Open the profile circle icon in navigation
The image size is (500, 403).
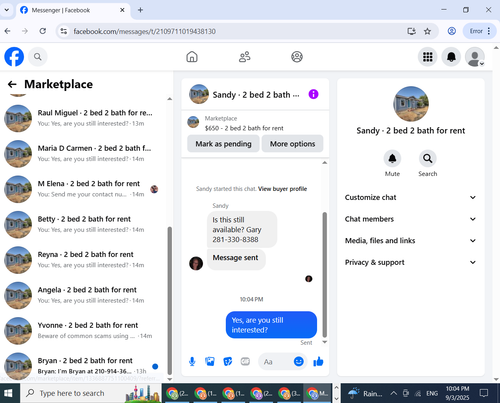(x=297, y=57)
